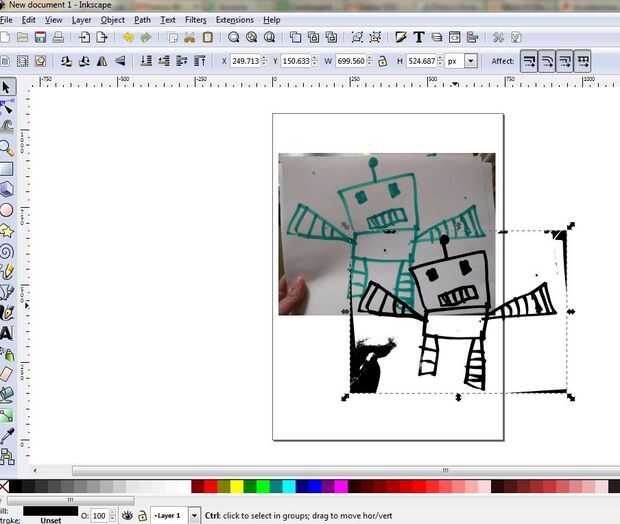The image size is (620, 524).
Task: Open the Edit menu
Action: pos(28,20)
